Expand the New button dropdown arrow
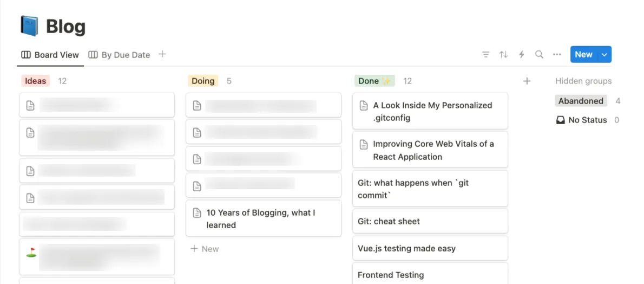Screen dimensions: 644x284 tap(604, 54)
